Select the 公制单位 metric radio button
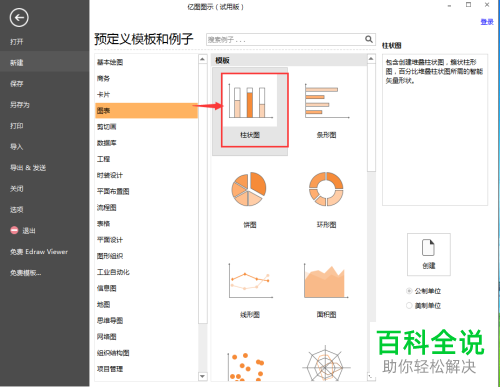 pos(409,291)
